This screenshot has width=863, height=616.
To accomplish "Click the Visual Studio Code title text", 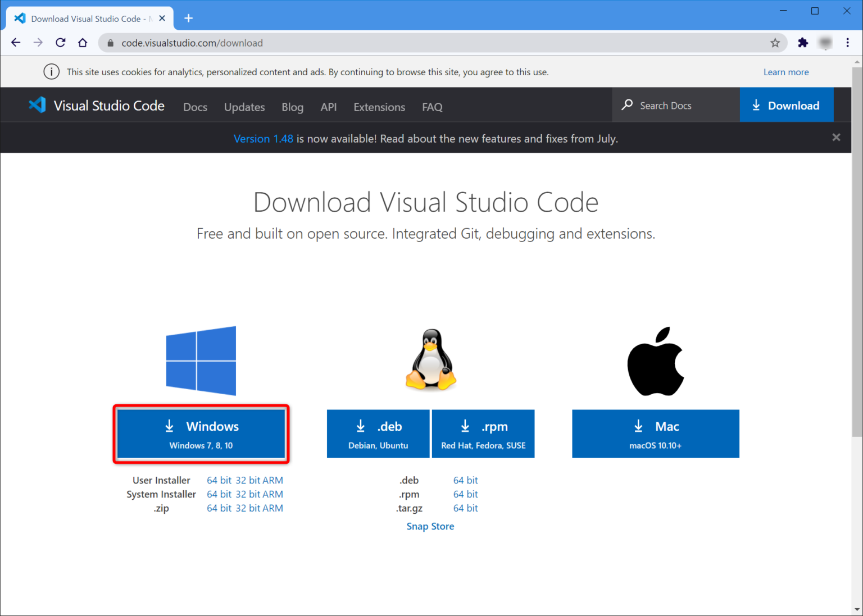I will (x=109, y=106).
